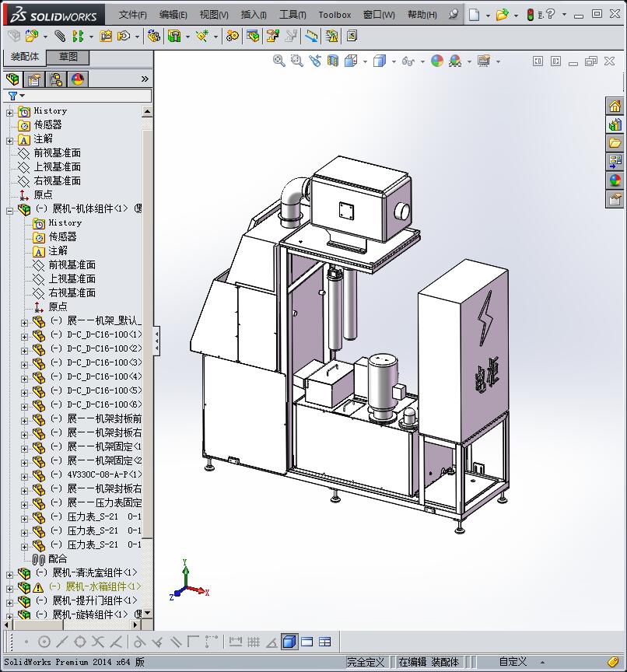Open the 插入(I) menu
This screenshot has height=672, width=627.
point(254,15)
